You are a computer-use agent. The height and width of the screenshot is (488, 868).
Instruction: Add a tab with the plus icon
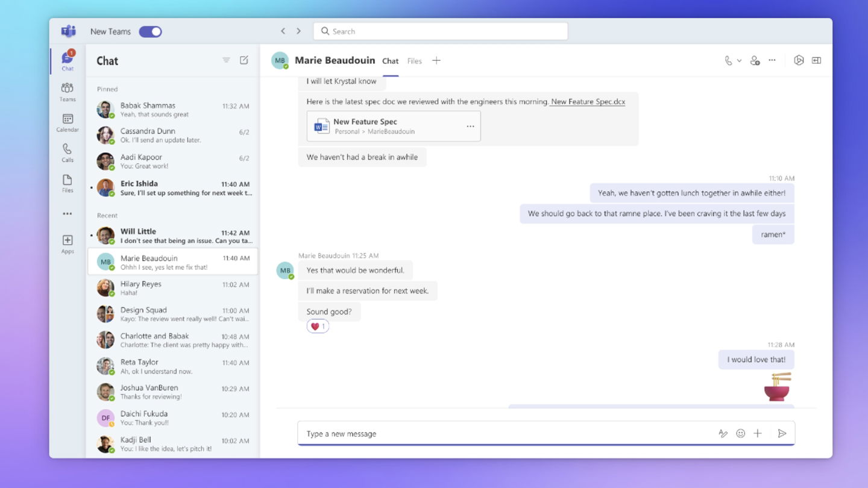[x=436, y=60]
